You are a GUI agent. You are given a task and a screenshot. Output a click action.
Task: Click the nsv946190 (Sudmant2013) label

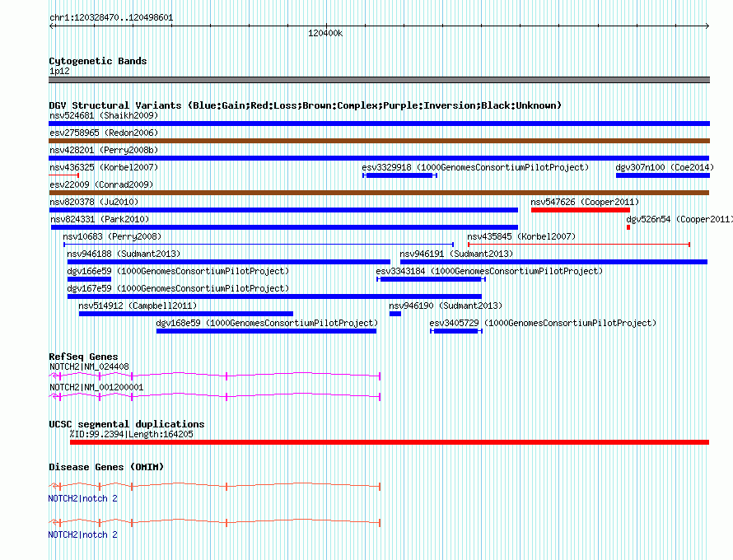(x=446, y=306)
